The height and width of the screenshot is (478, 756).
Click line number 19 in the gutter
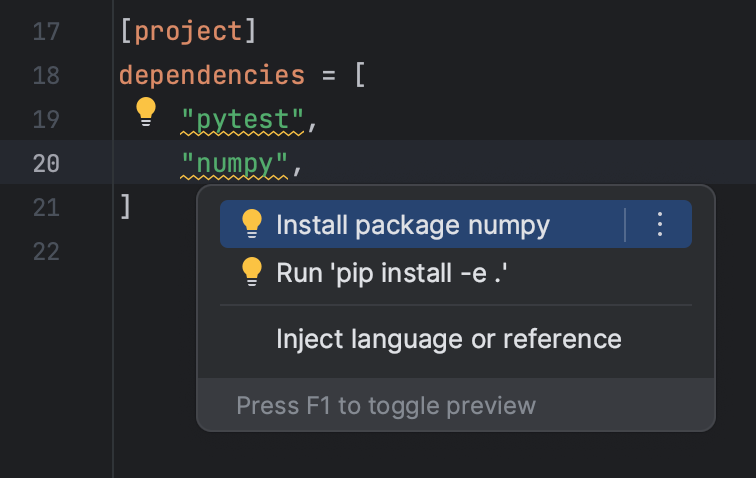(x=46, y=120)
